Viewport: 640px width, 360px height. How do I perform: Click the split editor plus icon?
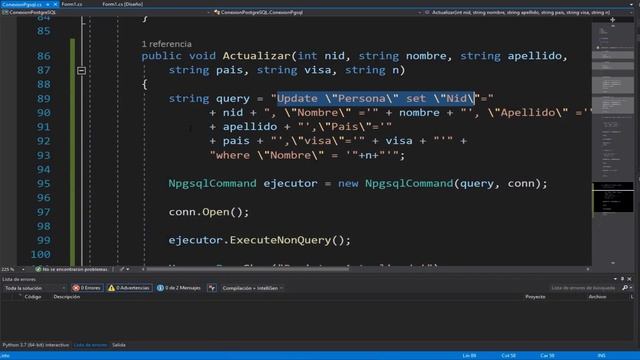tap(612, 20)
